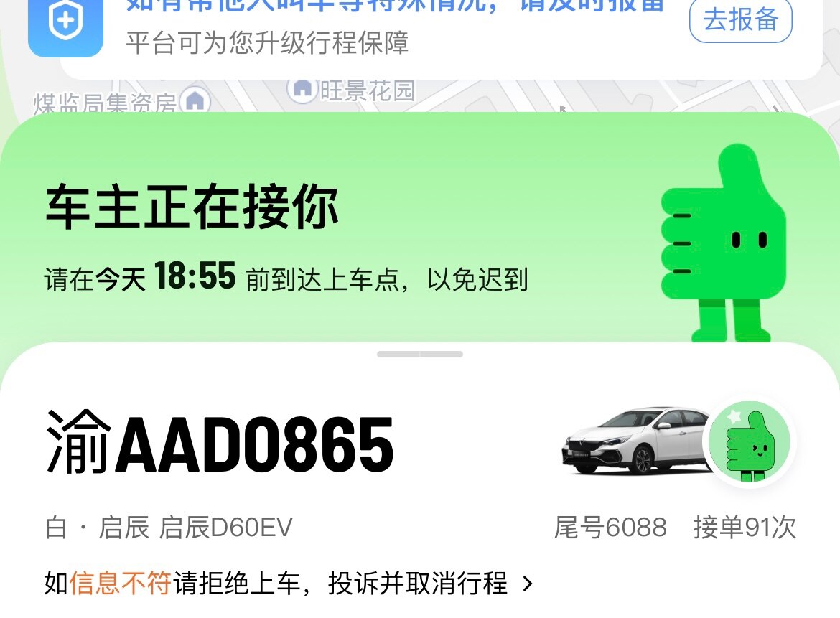Tap the 接单91次 order count
Image resolution: width=840 pixels, height=618 pixels.
coord(745,527)
